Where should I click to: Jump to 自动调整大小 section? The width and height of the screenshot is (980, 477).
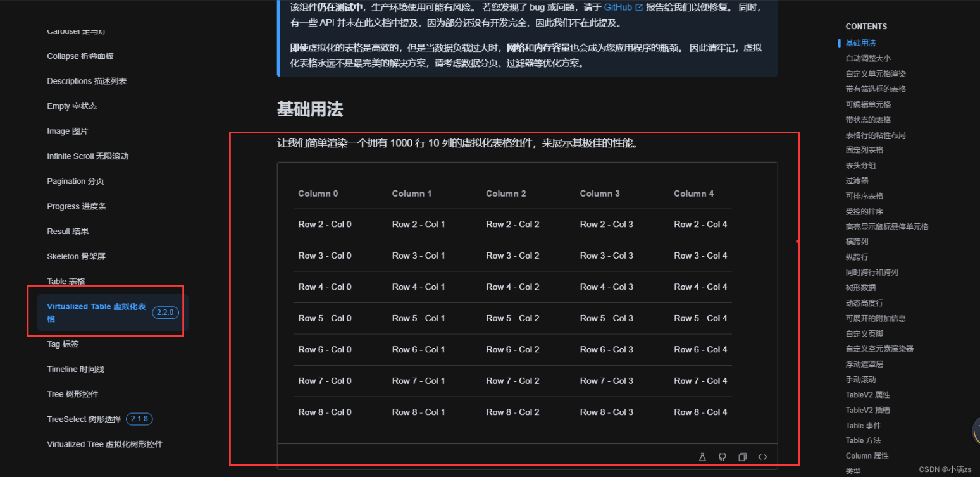pos(868,58)
